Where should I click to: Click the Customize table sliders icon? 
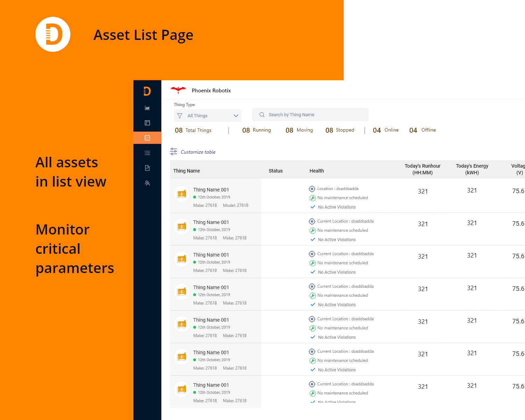[x=174, y=151]
